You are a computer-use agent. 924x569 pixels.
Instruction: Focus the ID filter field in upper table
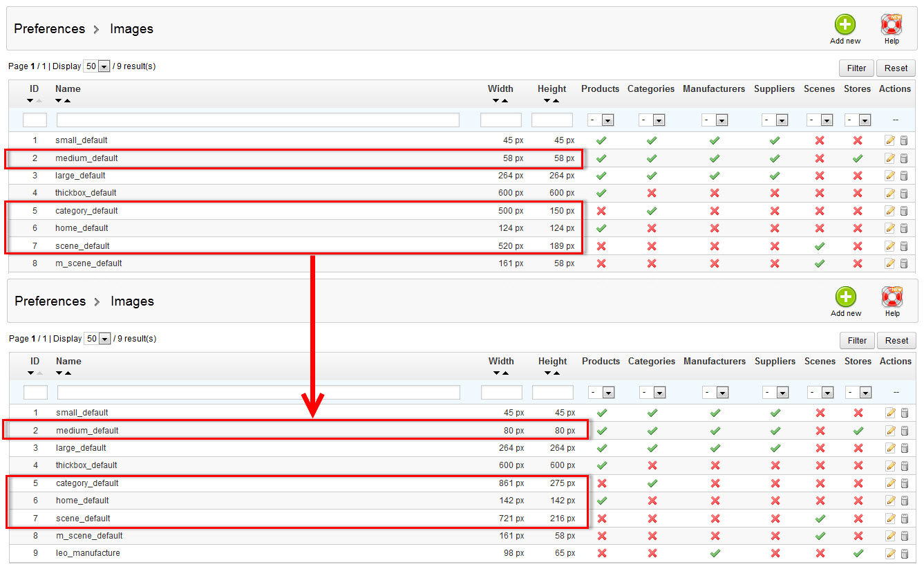(35, 120)
